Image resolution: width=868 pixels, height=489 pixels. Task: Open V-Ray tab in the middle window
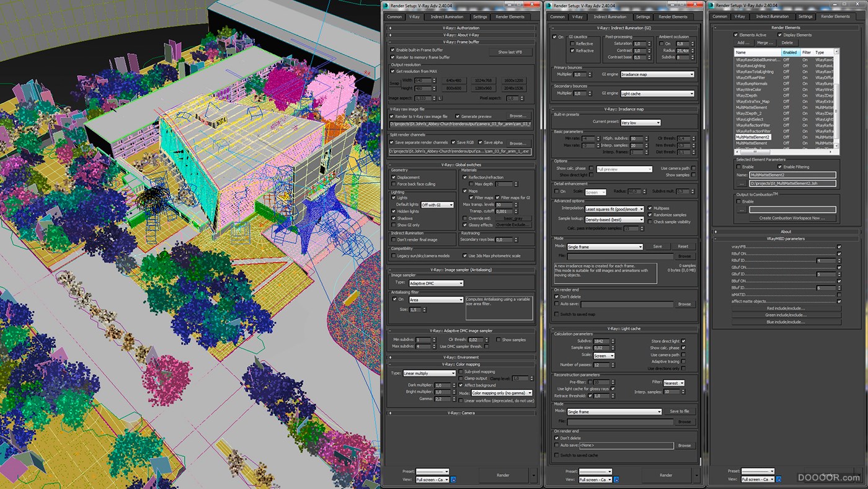[x=577, y=17]
